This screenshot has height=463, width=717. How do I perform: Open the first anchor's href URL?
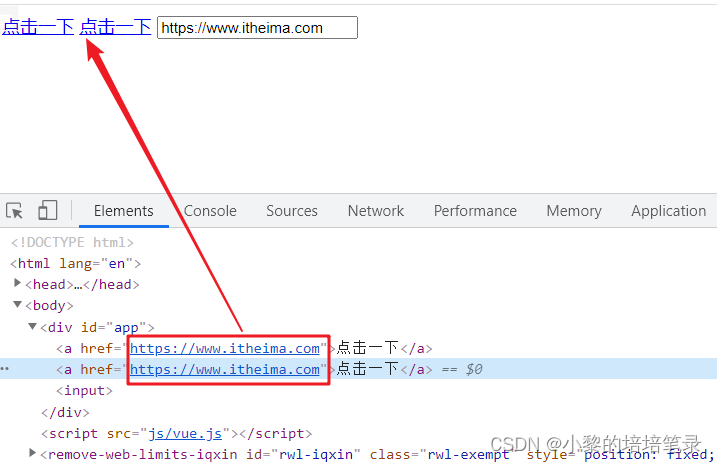pyautogui.click(x=225, y=348)
